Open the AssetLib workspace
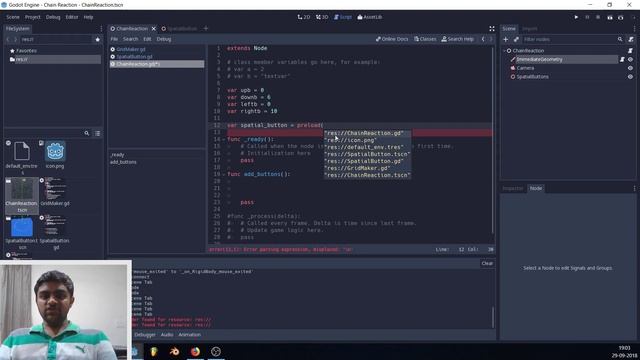This screenshot has height=360, width=640. [x=370, y=17]
